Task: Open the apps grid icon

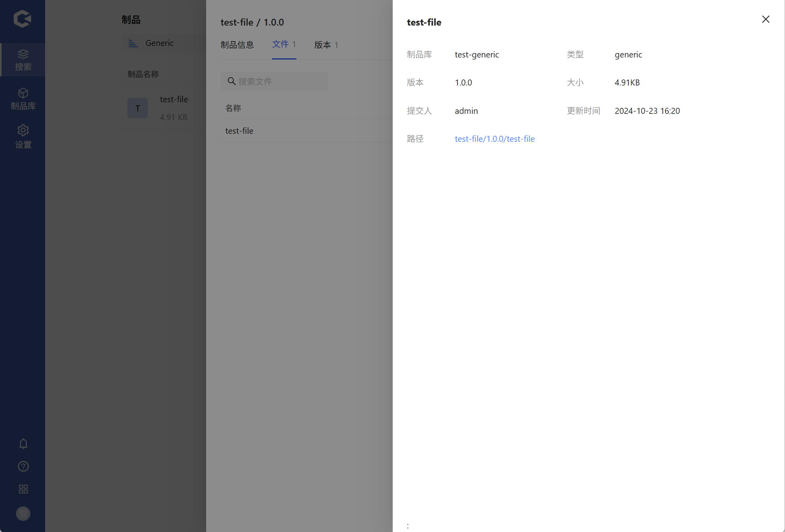Action: 23,489
